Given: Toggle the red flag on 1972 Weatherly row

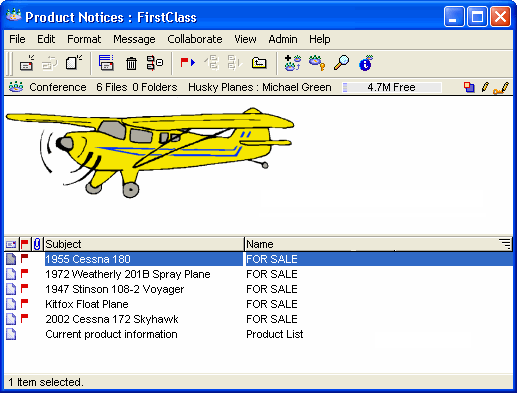Looking at the screenshot, I should (x=24, y=273).
